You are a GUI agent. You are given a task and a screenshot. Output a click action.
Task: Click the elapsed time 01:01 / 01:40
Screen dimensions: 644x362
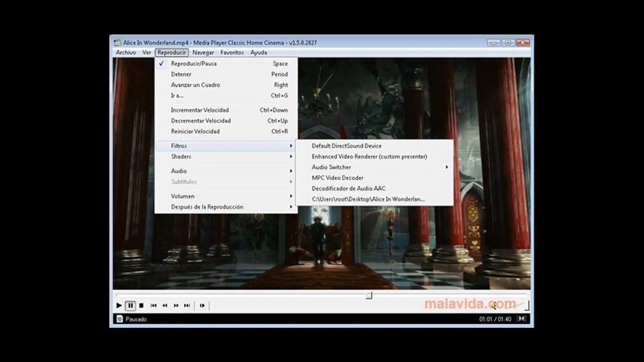point(495,319)
